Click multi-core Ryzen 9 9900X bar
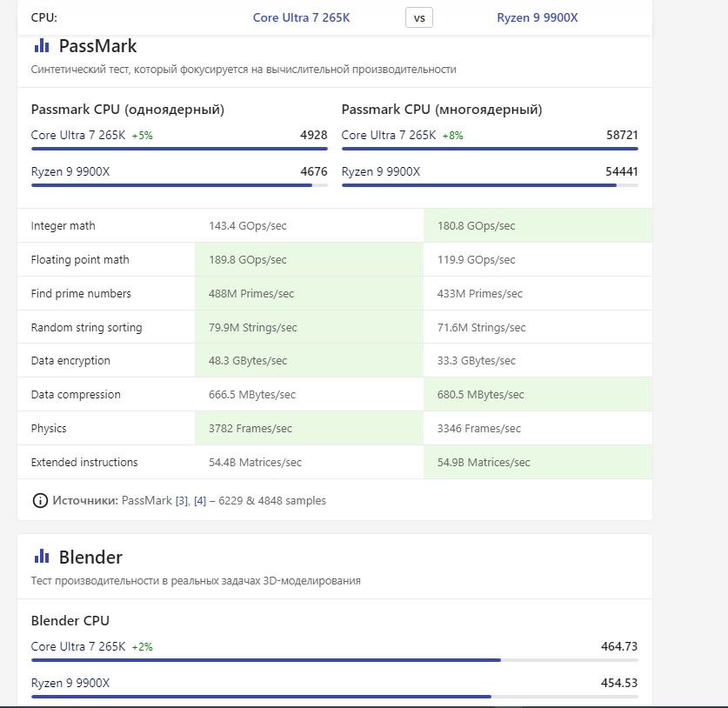Screen dimensions: 728x708 point(478,185)
